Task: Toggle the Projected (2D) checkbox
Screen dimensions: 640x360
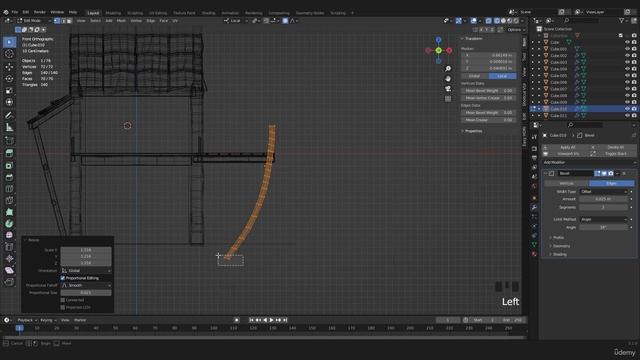Action: [63, 307]
